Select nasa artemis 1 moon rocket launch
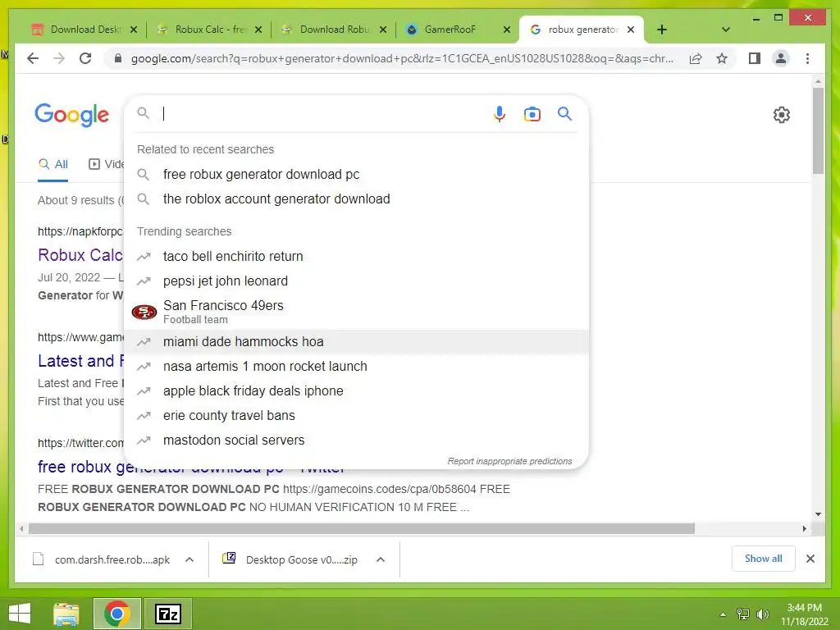840x630 pixels. click(x=356, y=367)
